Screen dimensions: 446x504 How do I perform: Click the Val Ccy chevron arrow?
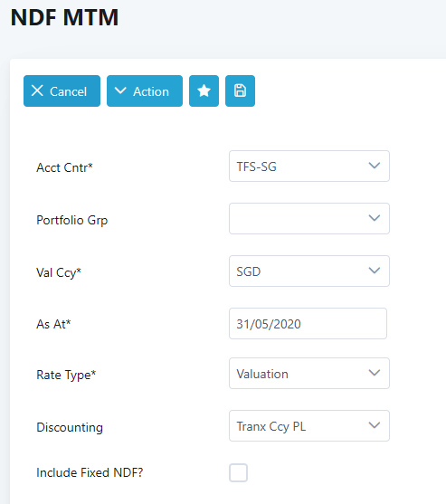point(375,271)
